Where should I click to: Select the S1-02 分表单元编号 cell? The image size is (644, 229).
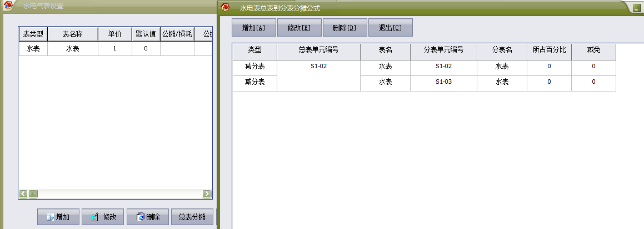coord(443,68)
